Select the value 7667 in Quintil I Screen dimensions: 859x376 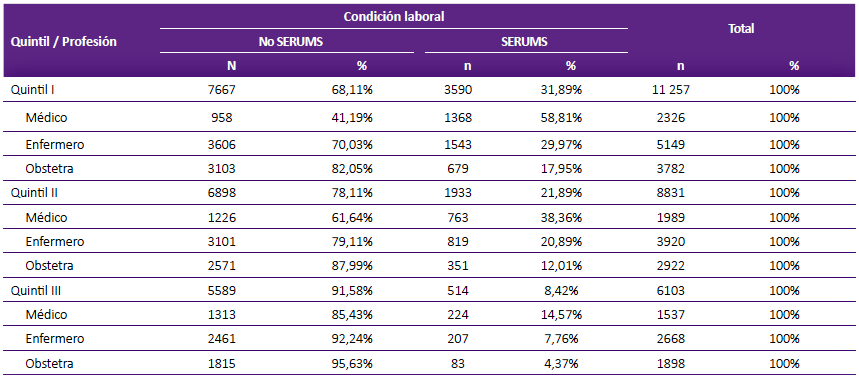(224, 90)
